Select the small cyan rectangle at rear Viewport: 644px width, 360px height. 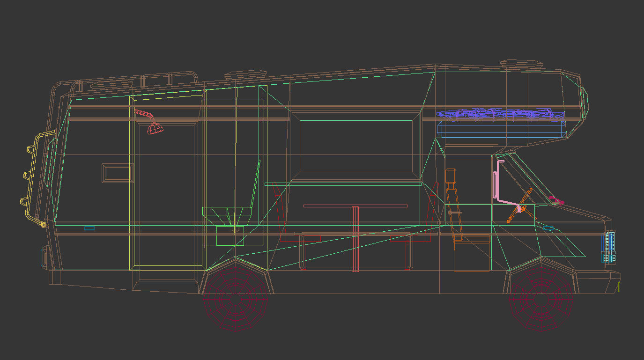[89, 228]
